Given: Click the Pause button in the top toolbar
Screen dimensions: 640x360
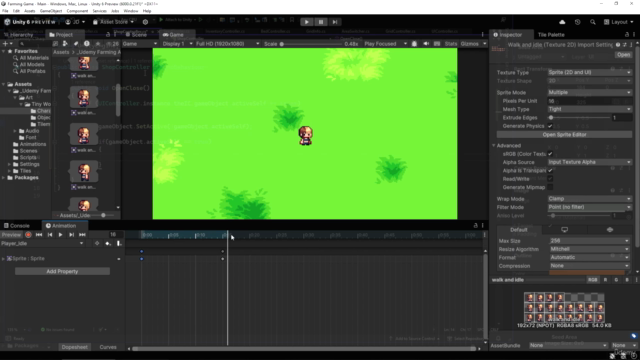Looking at the screenshot, I should point(321,22).
